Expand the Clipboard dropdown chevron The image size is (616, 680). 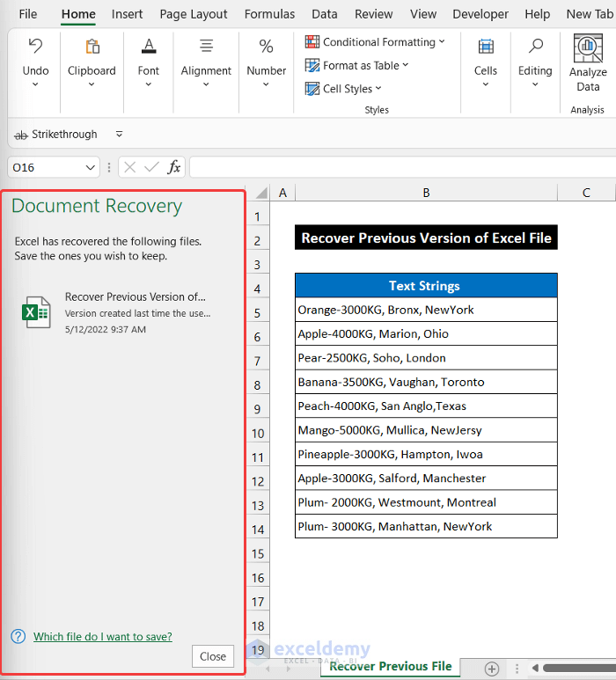(x=92, y=84)
